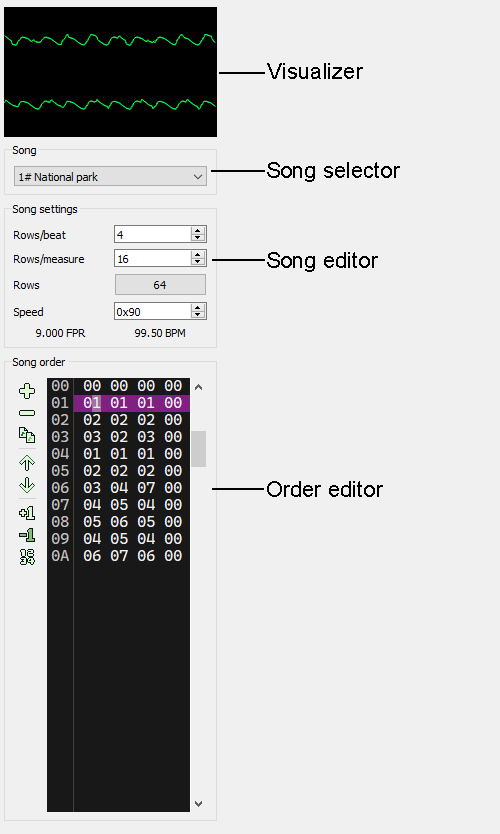Viewport: 500px width, 834px height.
Task: Click the Rows/beat input field
Action: [x=153, y=234]
